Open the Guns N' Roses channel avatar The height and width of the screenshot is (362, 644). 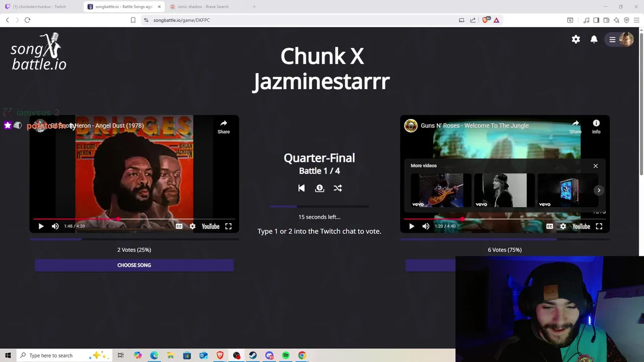click(411, 126)
